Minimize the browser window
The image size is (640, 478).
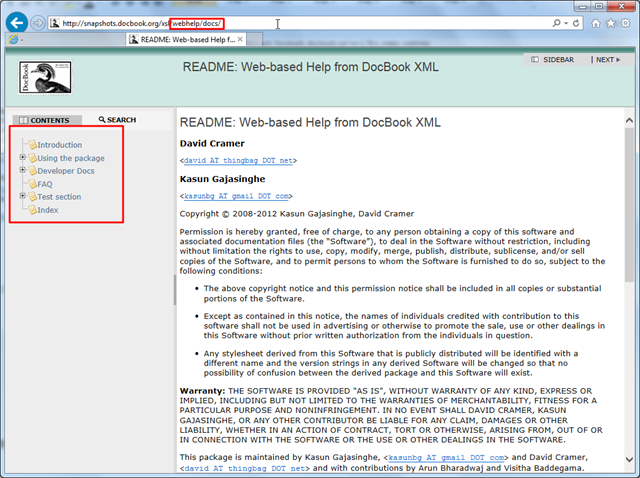click(583, 6)
